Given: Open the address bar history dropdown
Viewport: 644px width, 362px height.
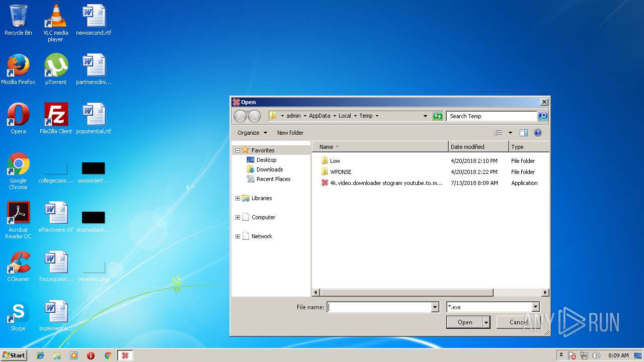Looking at the screenshot, I should (x=426, y=116).
